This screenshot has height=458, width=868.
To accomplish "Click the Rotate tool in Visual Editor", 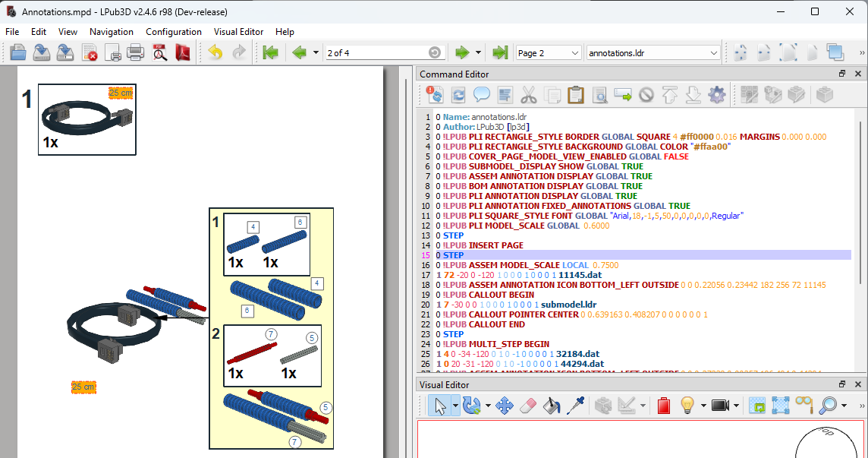I will point(471,406).
